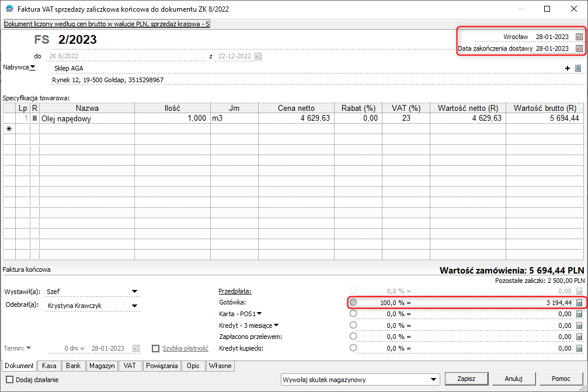Open the Magazyn tab
588x392 pixels.
click(x=102, y=366)
